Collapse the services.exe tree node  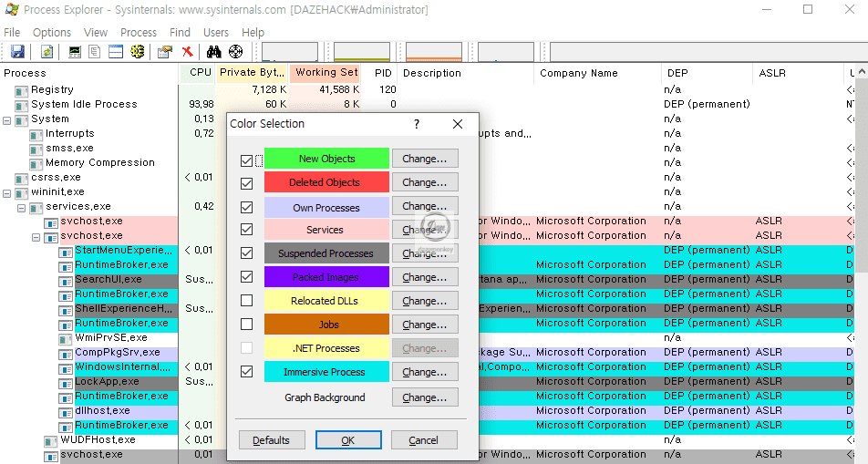pyautogui.click(x=22, y=208)
